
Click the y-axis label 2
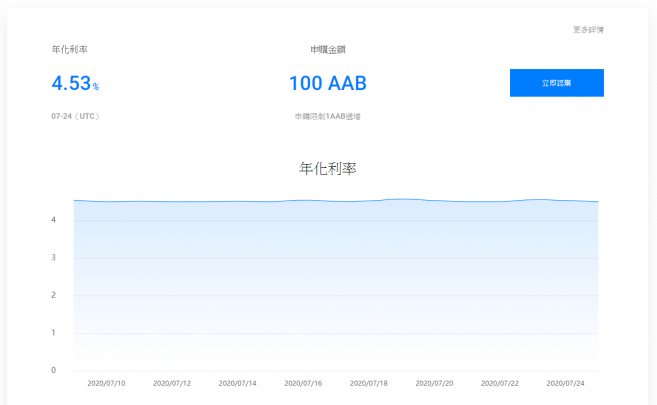pyautogui.click(x=54, y=295)
